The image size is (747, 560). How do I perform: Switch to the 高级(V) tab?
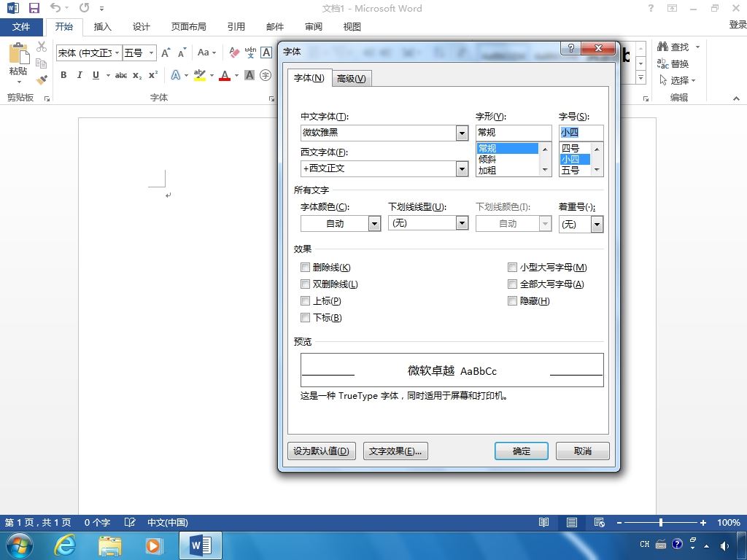(x=351, y=79)
